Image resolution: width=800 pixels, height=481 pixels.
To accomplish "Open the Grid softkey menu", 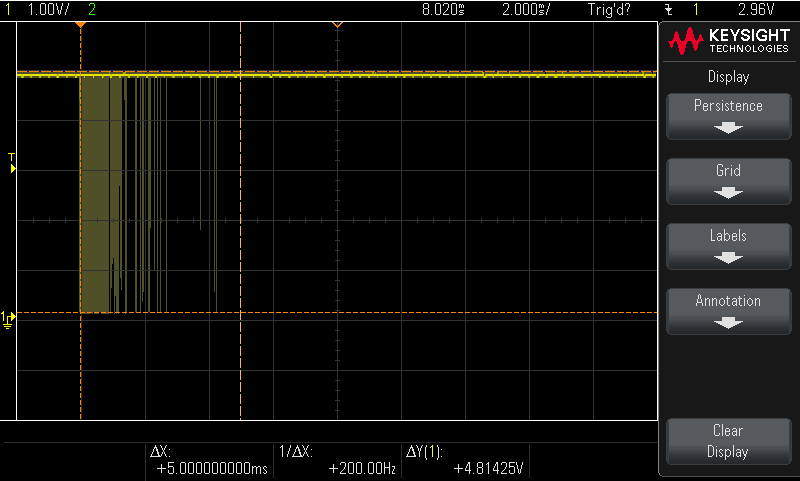I will pos(728,180).
